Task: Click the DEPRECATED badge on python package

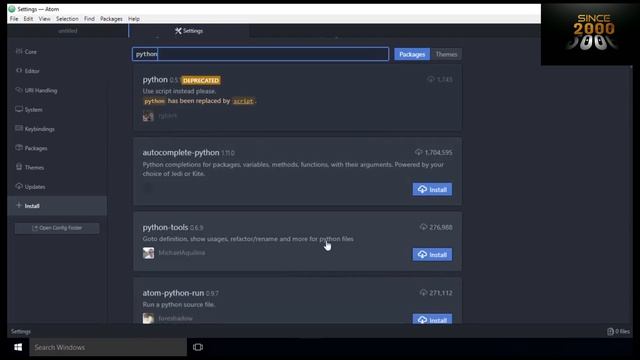Action: tap(201, 80)
